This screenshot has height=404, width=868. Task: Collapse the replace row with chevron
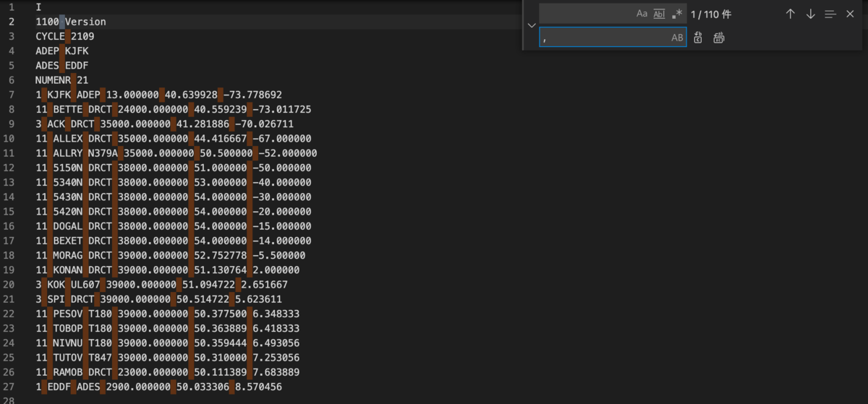(x=532, y=25)
